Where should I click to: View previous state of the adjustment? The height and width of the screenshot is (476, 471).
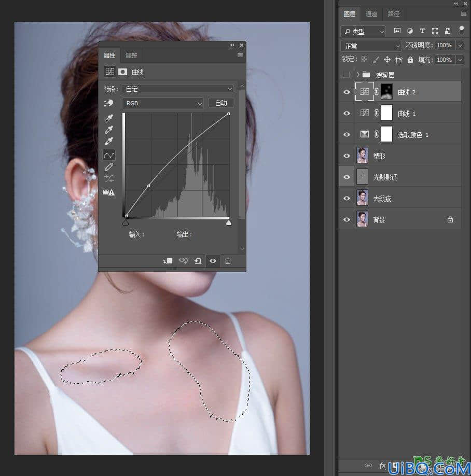tap(183, 260)
